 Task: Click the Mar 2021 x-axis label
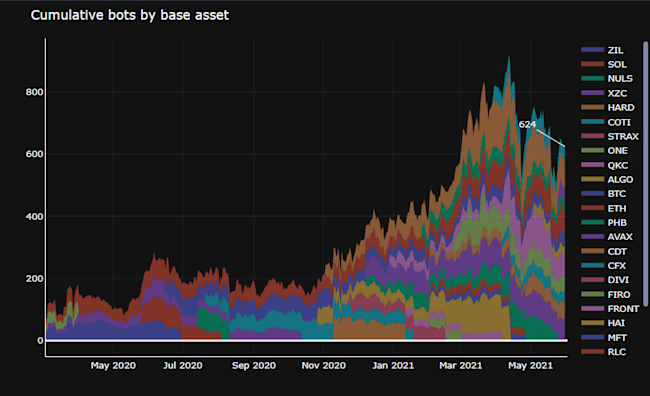click(x=461, y=365)
